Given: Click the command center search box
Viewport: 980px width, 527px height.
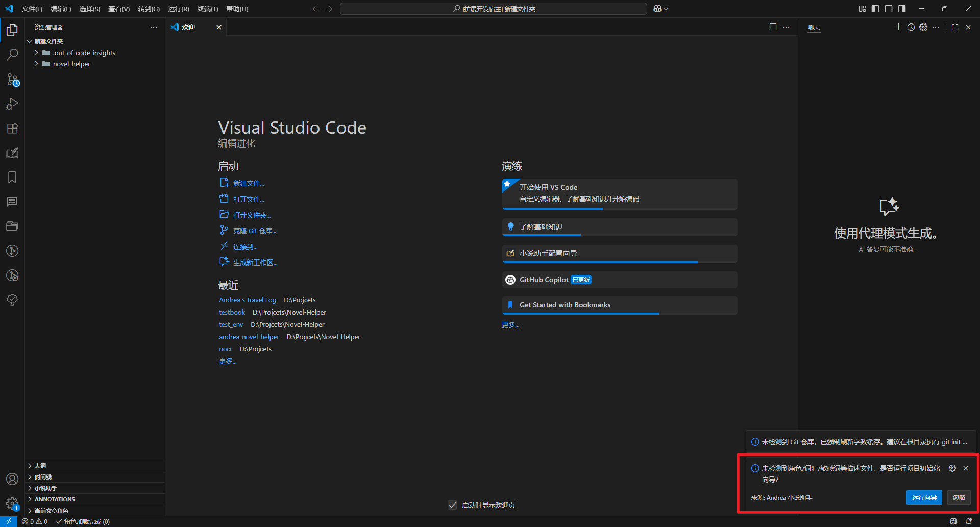Looking at the screenshot, I should [494, 9].
